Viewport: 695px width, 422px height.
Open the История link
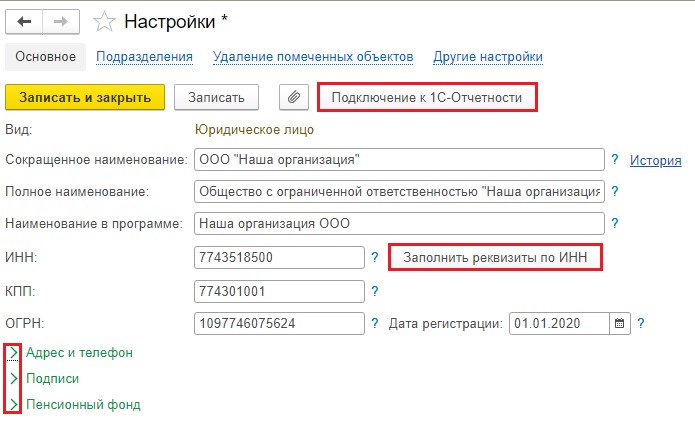[656, 160]
